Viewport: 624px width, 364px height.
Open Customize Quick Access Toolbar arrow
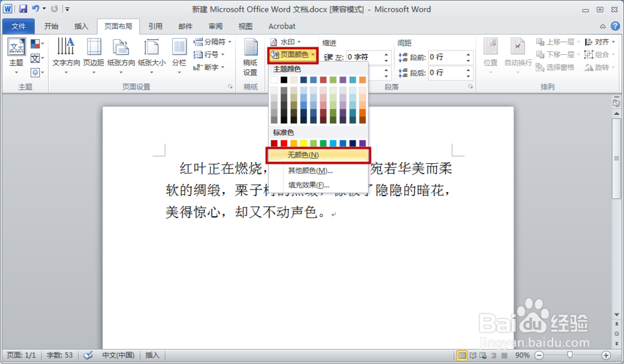pos(67,9)
